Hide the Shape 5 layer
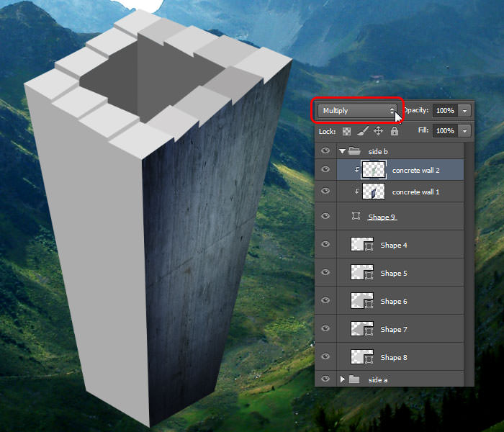The width and height of the screenshot is (504, 432). click(x=325, y=272)
